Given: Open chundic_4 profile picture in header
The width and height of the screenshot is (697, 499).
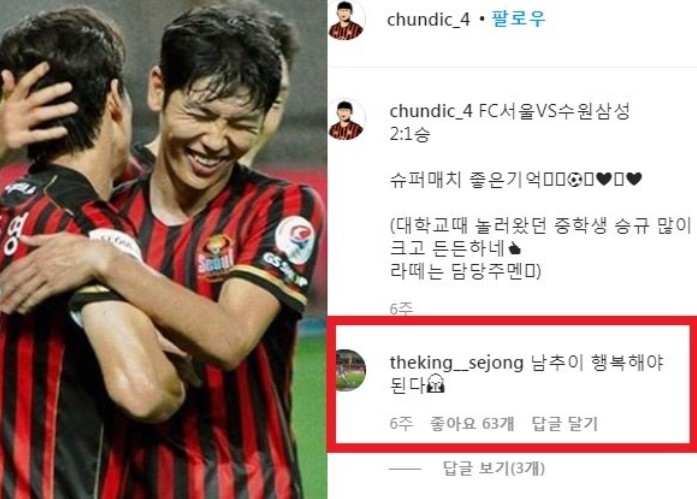Looking at the screenshot, I should click(x=347, y=20).
